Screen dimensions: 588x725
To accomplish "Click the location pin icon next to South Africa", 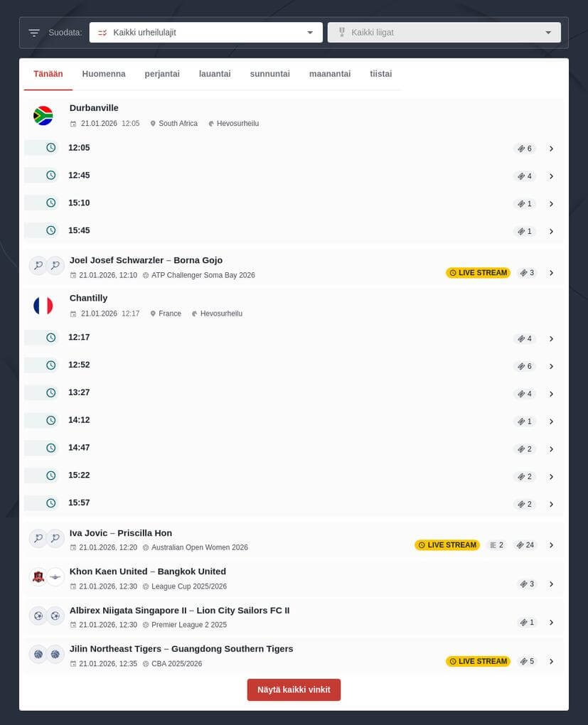I will coord(153,123).
